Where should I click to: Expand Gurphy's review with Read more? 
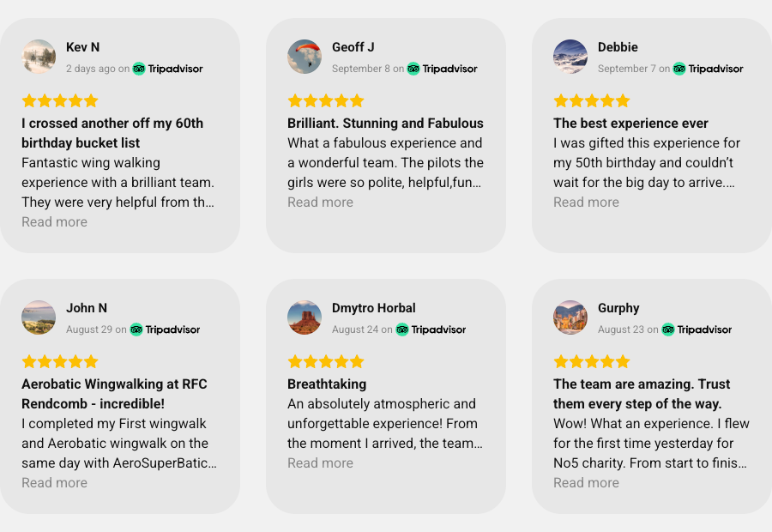tap(586, 483)
